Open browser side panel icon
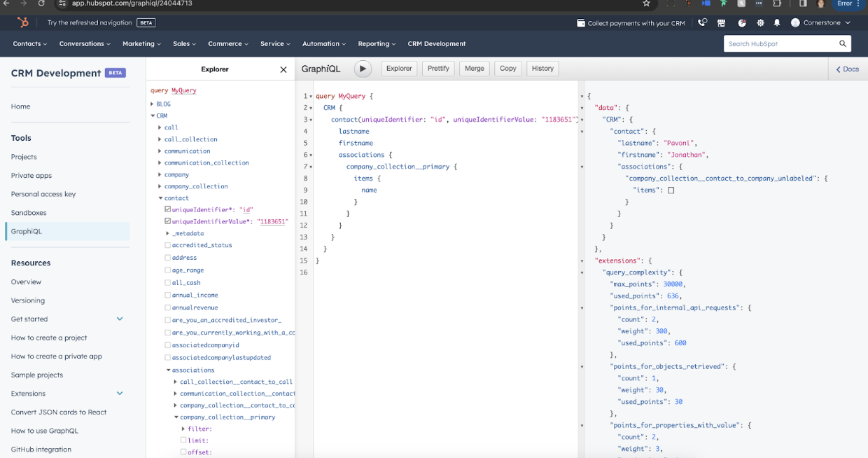The image size is (868, 458). pyautogui.click(x=803, y=4)
